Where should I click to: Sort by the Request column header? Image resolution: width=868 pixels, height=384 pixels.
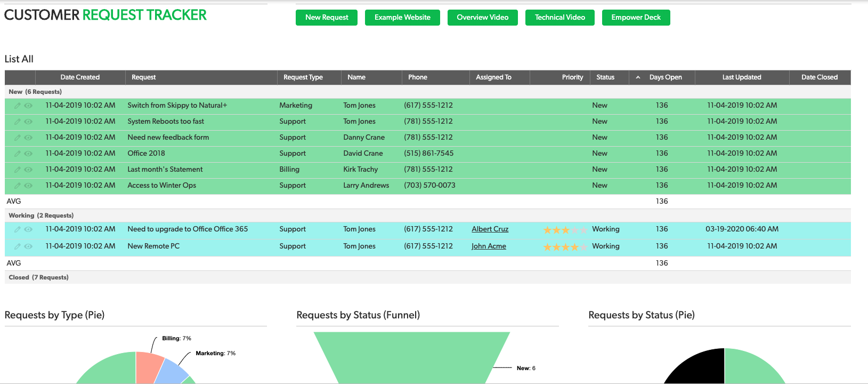pyautogui.click(x=144, y=77)
